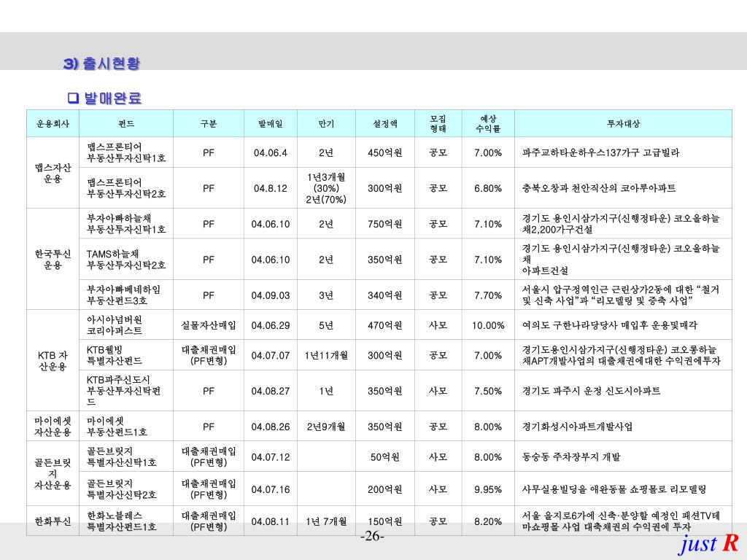Select the '만기' column header
The width and height of the screenshot is (747, 560).
click(x=326, y=124)
